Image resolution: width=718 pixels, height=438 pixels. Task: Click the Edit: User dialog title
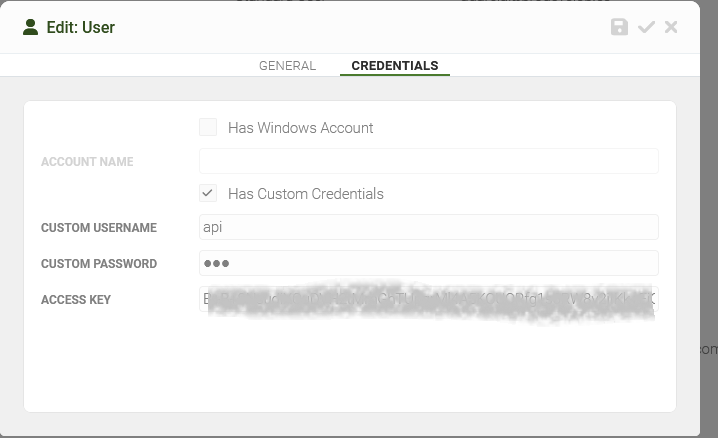pyautogui.click(x=81, y=27)
